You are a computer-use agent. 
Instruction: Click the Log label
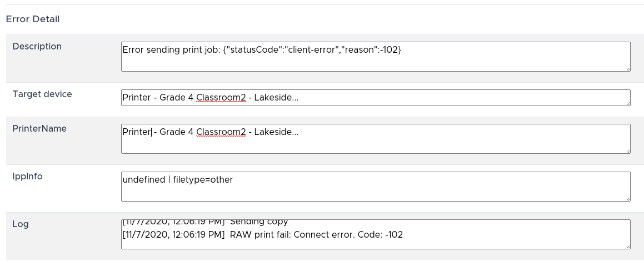tap(21, 224)
